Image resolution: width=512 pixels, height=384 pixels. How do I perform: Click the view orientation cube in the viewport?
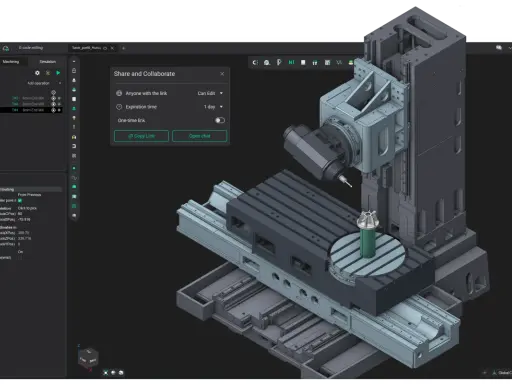pos(88,358)
